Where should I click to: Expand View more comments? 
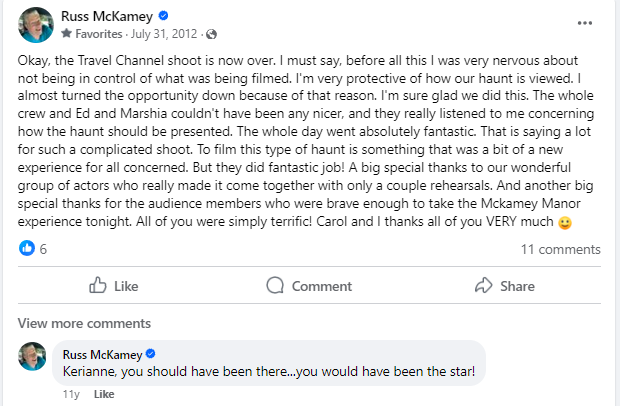83,323
